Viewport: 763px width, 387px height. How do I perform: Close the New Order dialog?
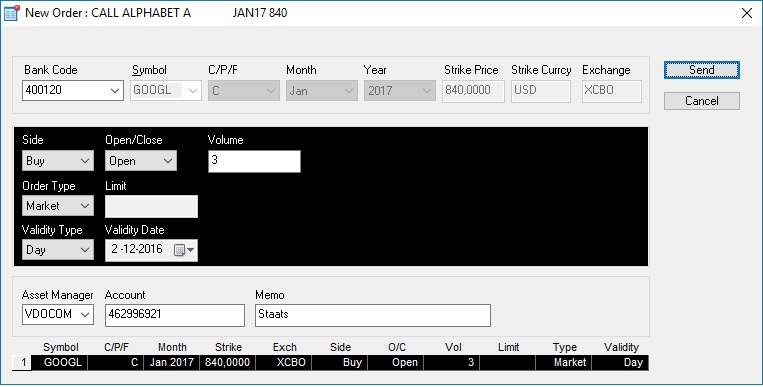(x=746, y=13)
